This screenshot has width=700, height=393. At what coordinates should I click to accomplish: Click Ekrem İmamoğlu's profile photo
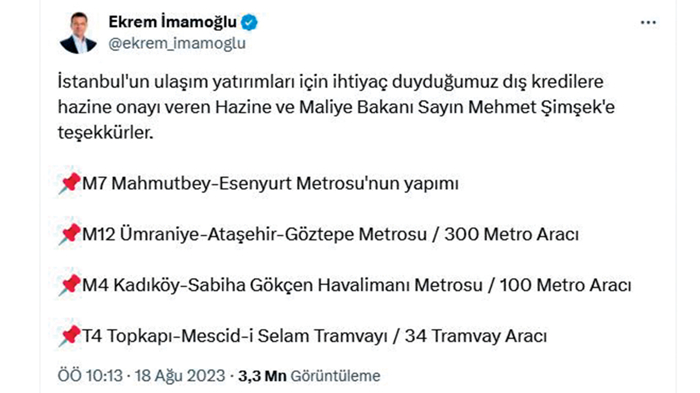click(x=79, y=33)
